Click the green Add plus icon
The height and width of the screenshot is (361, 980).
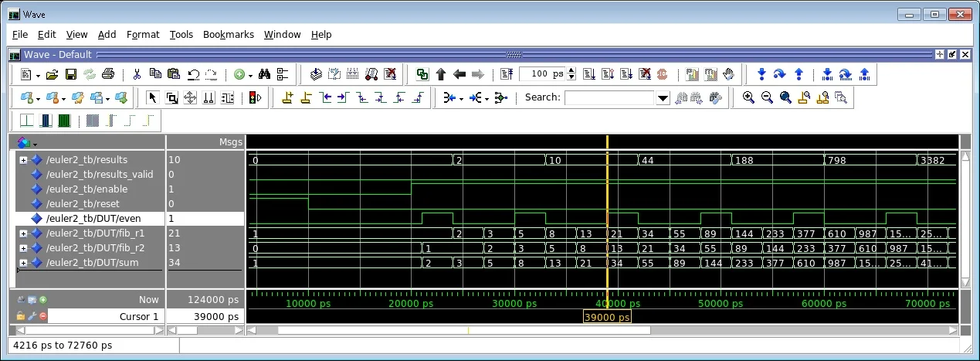tap(239, 74)
